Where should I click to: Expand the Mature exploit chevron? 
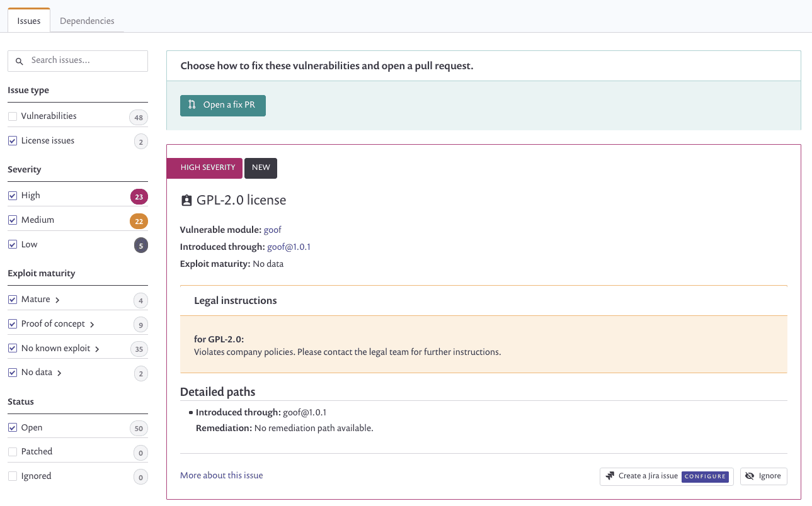[x=57, y=300]
